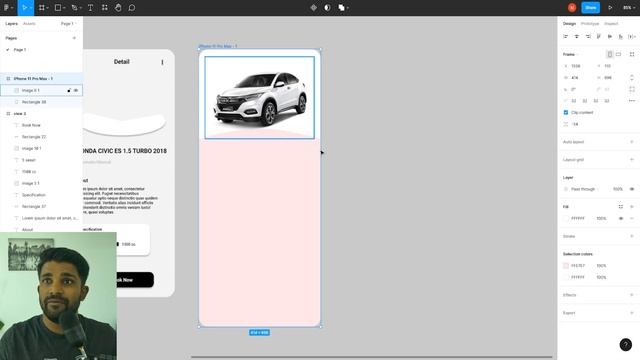The image size is (640, 360).
Task: Toggle the Clip content checkbox
Action: (566, 112)
